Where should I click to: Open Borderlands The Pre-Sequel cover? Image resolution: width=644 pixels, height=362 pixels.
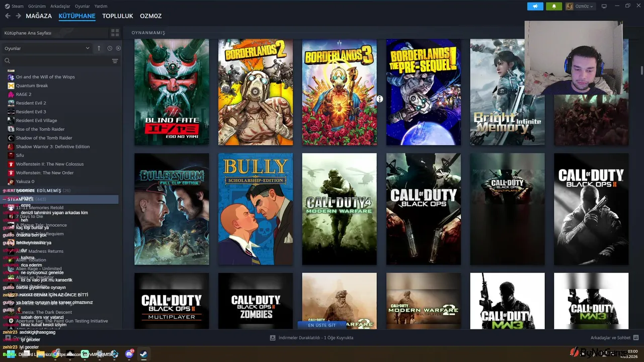coord(423,92)
